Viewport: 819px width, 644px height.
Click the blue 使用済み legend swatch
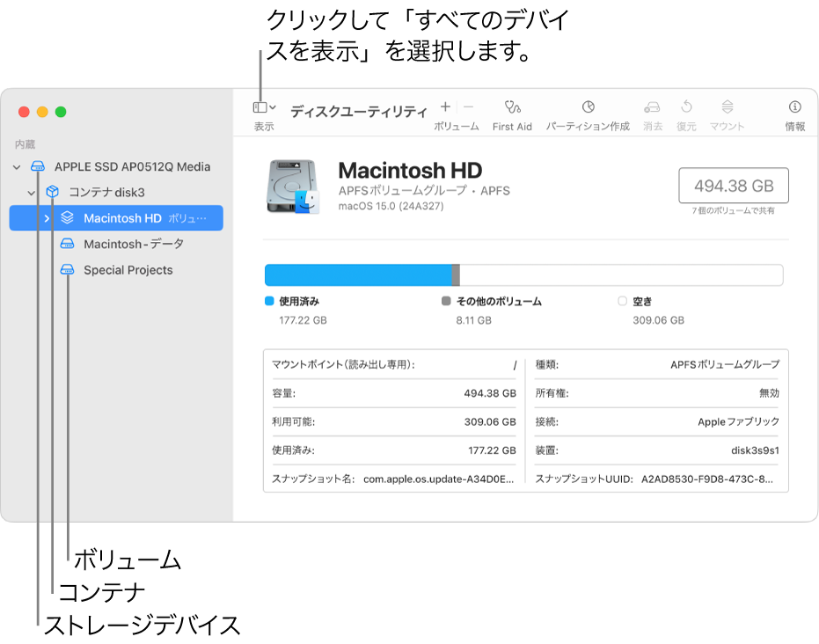pyautogui.click(x=269, y=301)
